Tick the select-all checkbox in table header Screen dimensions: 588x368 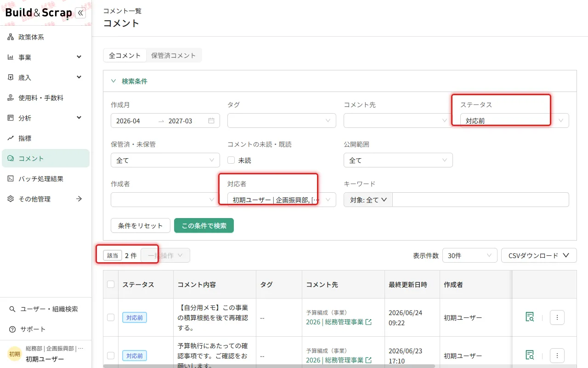111,284
